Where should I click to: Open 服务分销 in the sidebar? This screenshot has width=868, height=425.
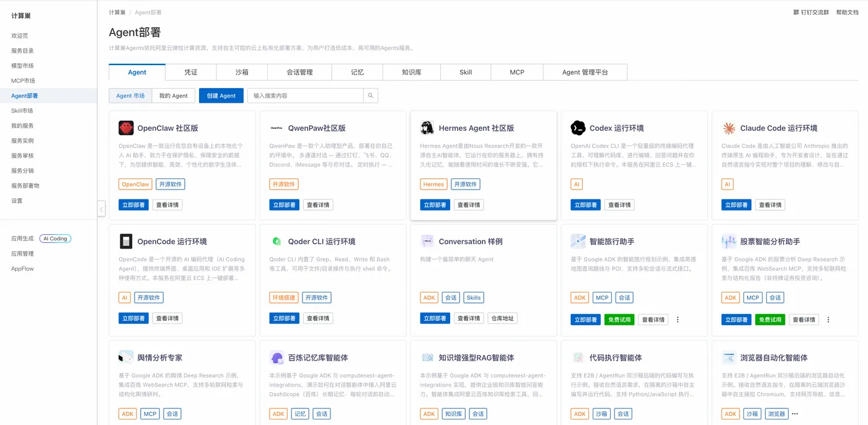(22, 170)
